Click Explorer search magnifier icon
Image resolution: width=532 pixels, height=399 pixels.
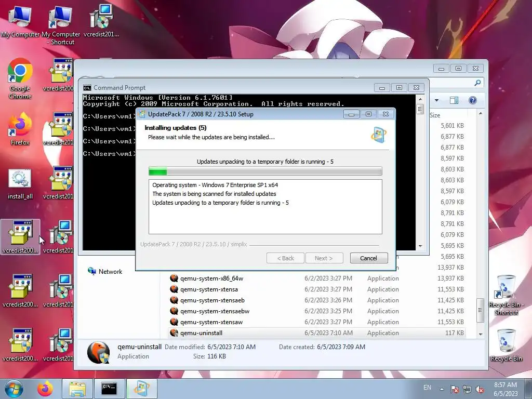coord(477,83)
